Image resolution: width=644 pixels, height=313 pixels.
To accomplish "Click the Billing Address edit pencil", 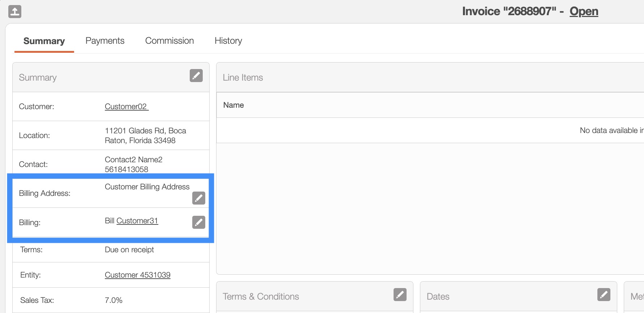I will coord(198,198).
